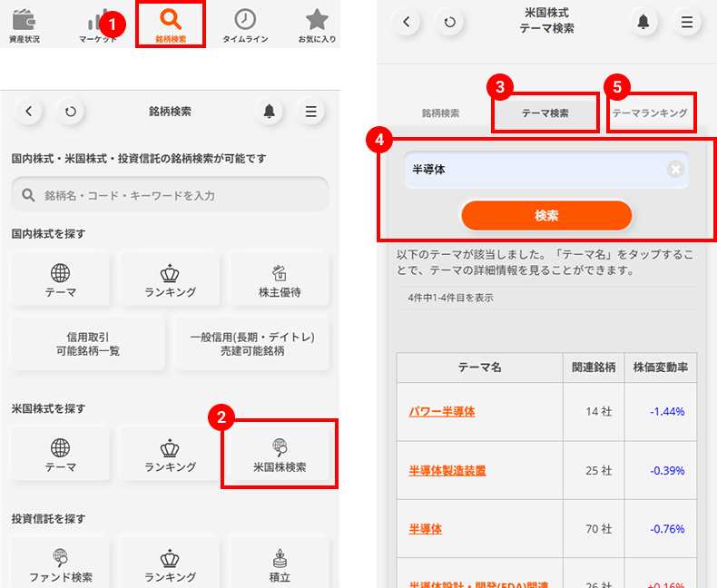Open 投資信託 ランキング tile

tap(170, 563)
